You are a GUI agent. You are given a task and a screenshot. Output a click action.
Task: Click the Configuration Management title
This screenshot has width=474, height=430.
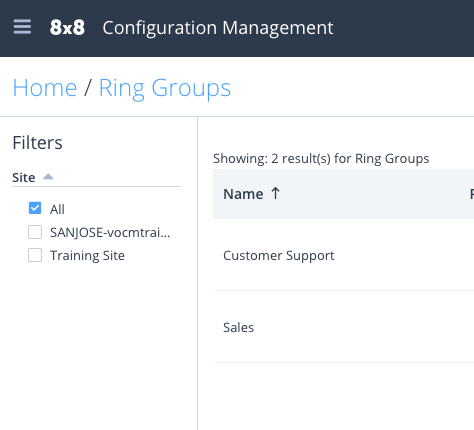218,28
